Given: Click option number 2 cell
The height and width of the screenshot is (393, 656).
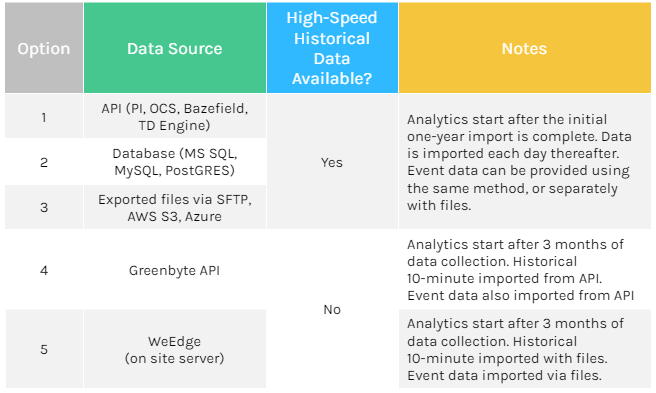Looking at the screenshot, I should [x=44, y=162].
